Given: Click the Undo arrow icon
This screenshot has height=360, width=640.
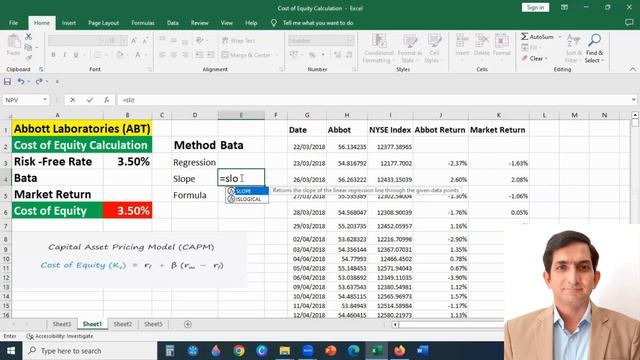Looking at the screenshot, I should click(x=21, y=82).
